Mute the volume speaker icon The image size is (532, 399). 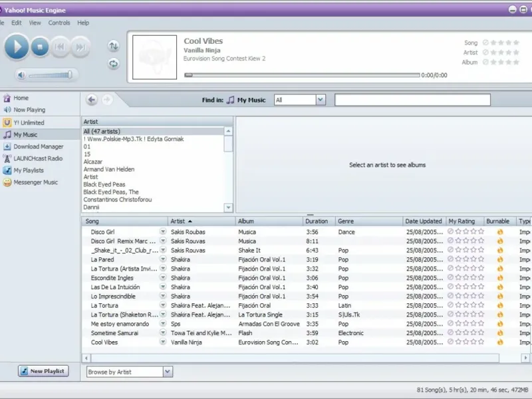pos(22,75)
